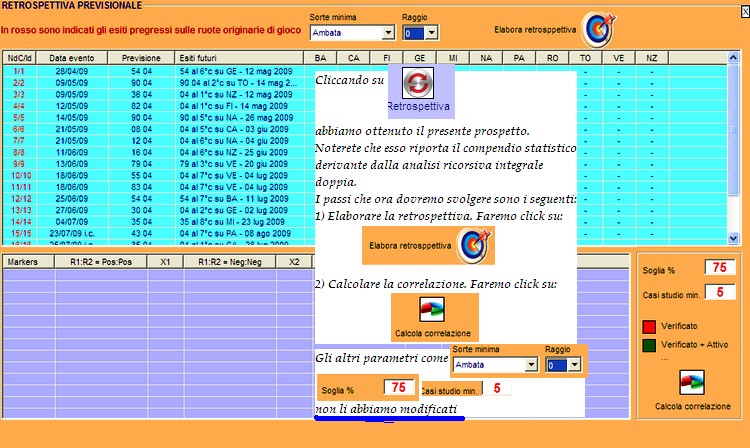The height and width of the screenshot is (448, 750).
Task: Click the BA wheel column header
Action: pos(320,58)
